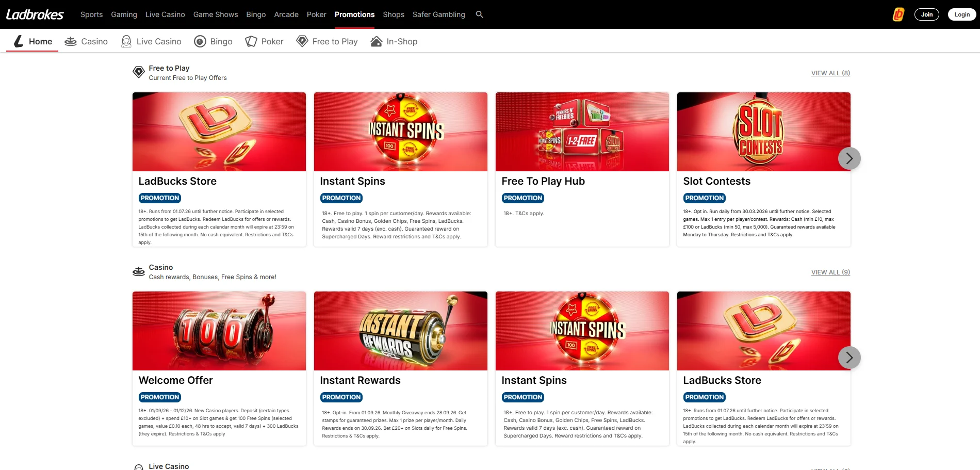Open Welcome Offer 100 reels image

219,331
